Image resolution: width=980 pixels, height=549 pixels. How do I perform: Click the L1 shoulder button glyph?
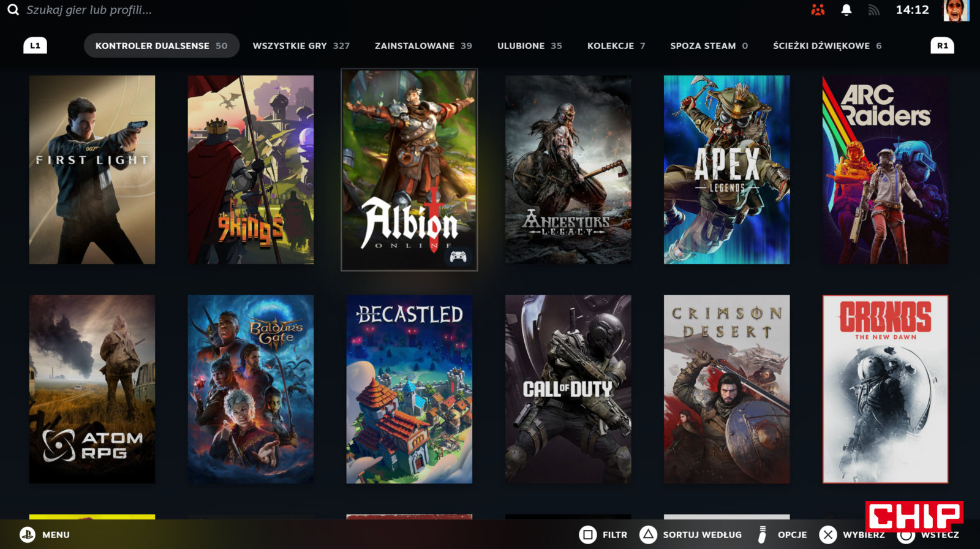click(35, 45)
